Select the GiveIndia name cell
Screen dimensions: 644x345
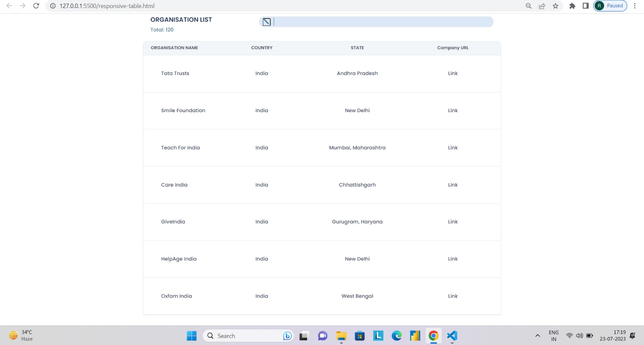pos(173,222)
